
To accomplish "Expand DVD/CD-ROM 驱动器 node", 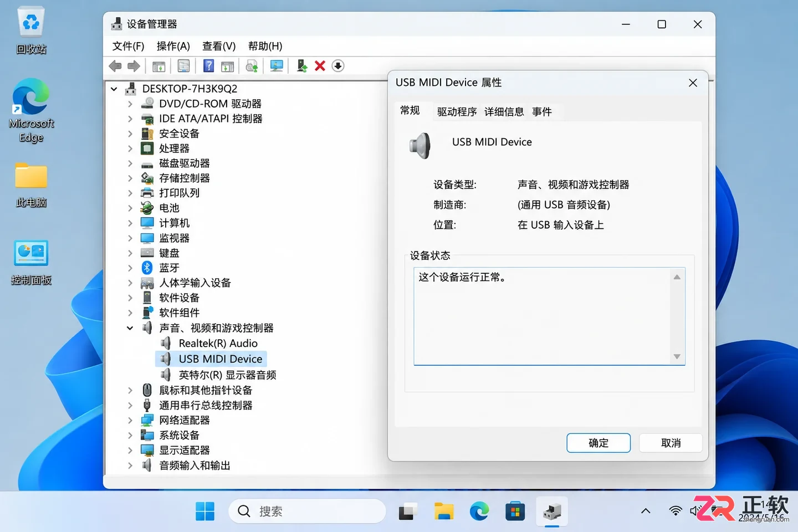I will coord(130,104).
